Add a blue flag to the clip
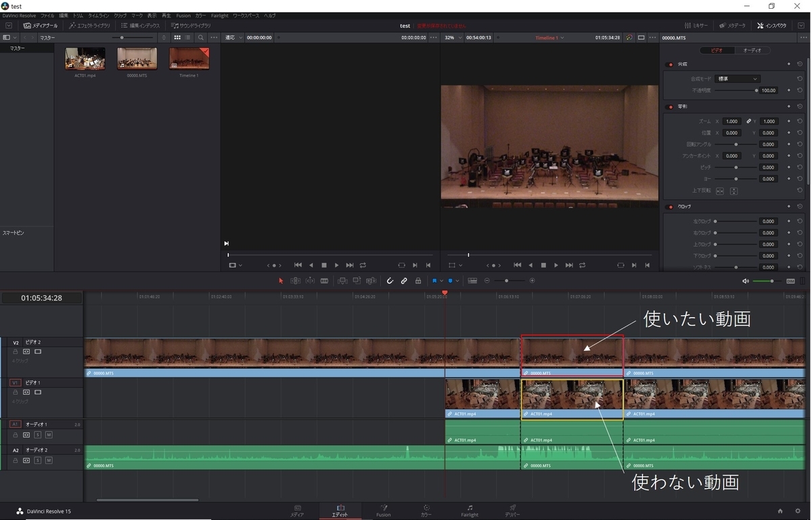Viewport: 812px width, 520px height. [434, 280]
